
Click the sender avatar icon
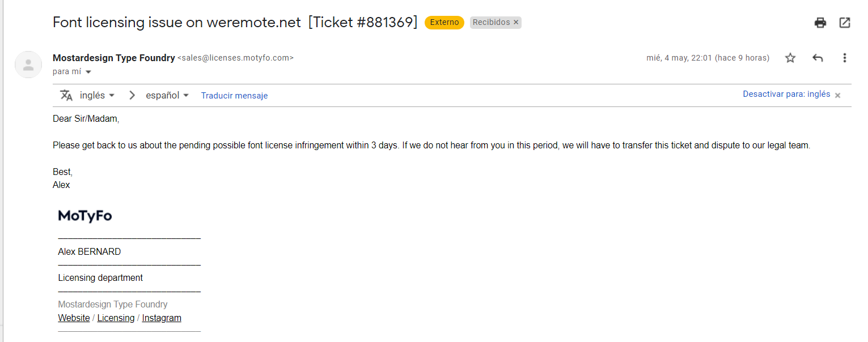28,65
